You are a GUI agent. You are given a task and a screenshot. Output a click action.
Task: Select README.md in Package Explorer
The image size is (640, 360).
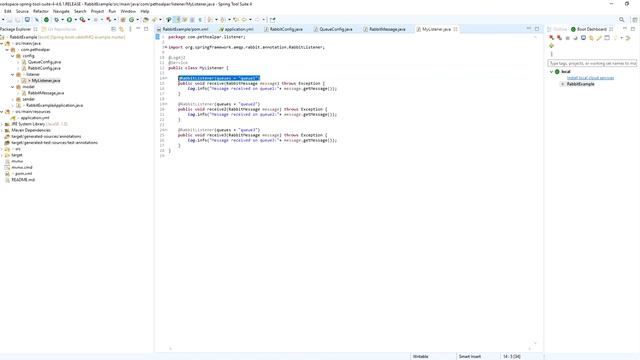click(x=23, y=180)
